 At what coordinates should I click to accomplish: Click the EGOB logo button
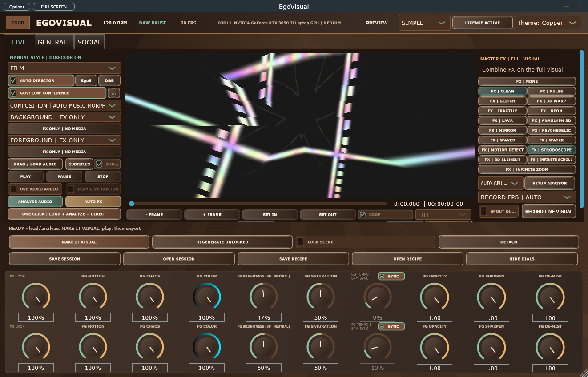point(18,23)
